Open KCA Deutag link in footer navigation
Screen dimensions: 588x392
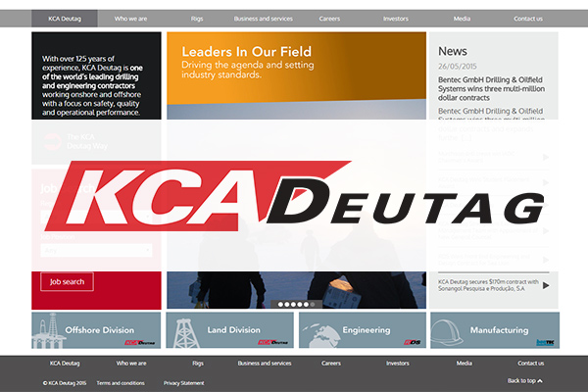point(65,364)
